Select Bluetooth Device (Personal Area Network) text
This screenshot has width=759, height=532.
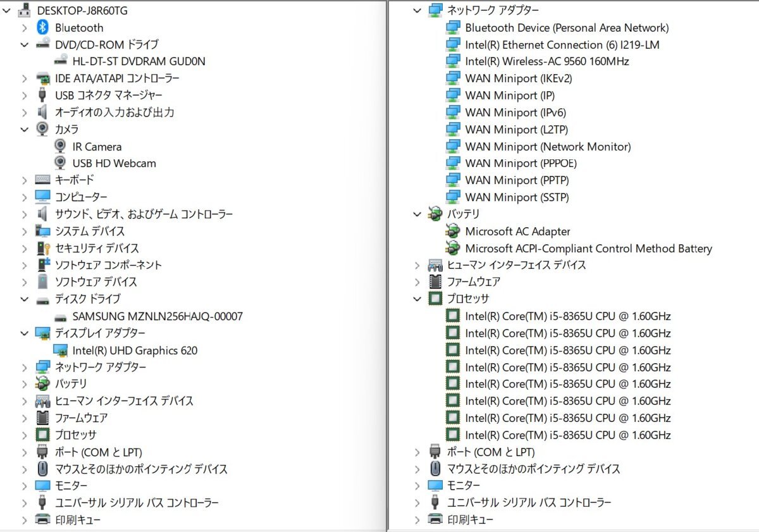(x=567, y=27)
